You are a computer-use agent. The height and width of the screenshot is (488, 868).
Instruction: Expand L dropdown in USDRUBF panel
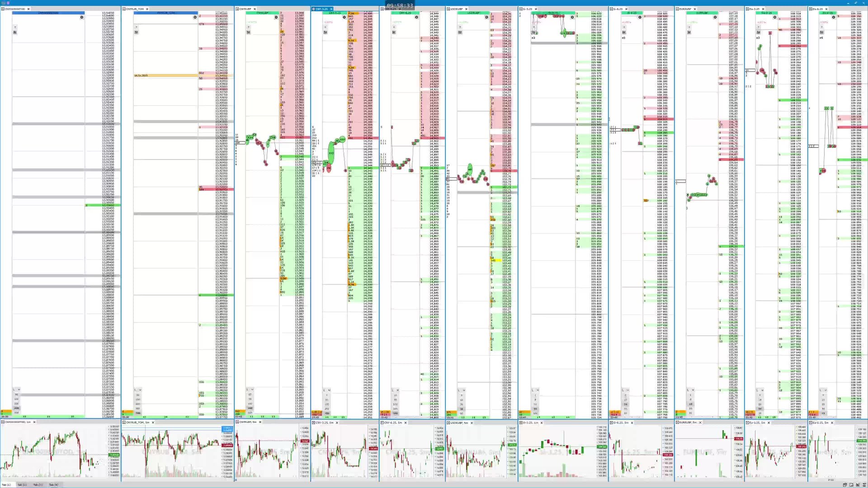click(461, 390)
